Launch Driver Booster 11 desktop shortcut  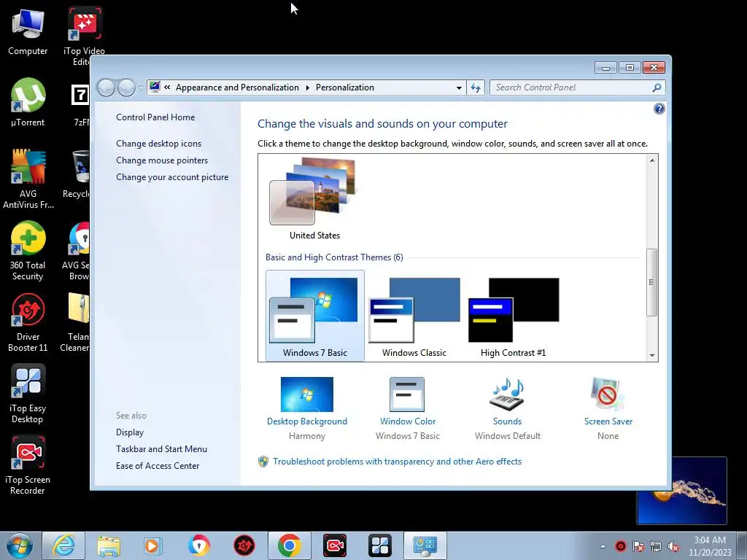28,322
